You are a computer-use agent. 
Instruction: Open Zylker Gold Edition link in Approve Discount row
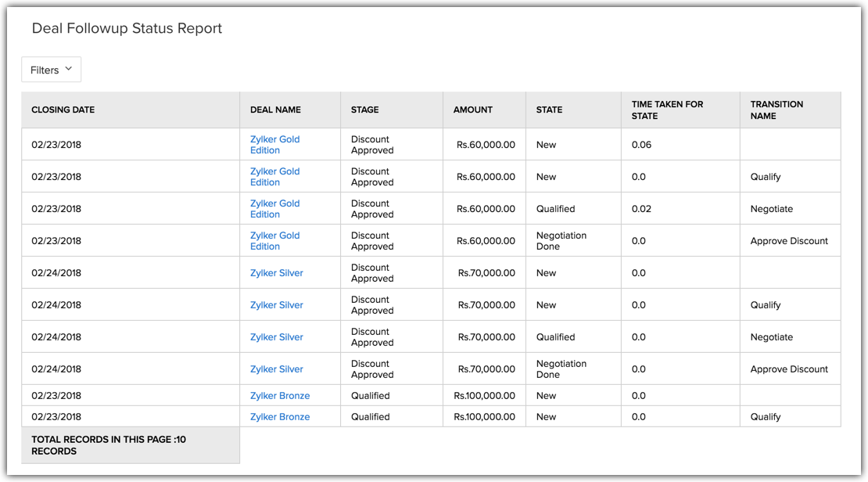(x=274, y=241)
